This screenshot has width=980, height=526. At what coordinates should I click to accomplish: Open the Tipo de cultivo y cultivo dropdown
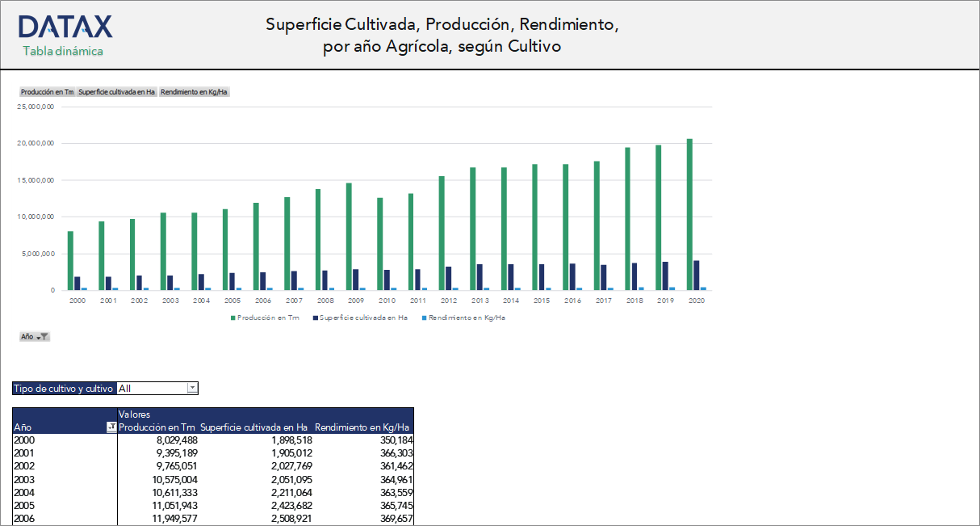(x=192, y=388)
